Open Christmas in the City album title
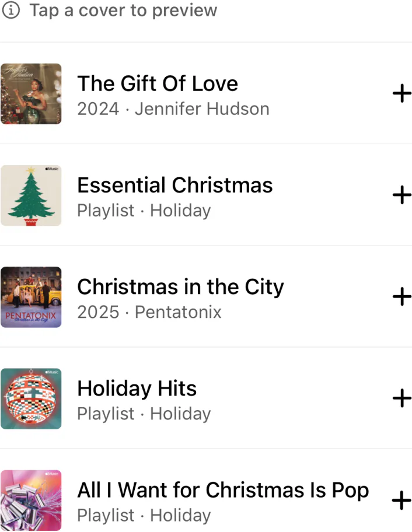 point(180,286)
